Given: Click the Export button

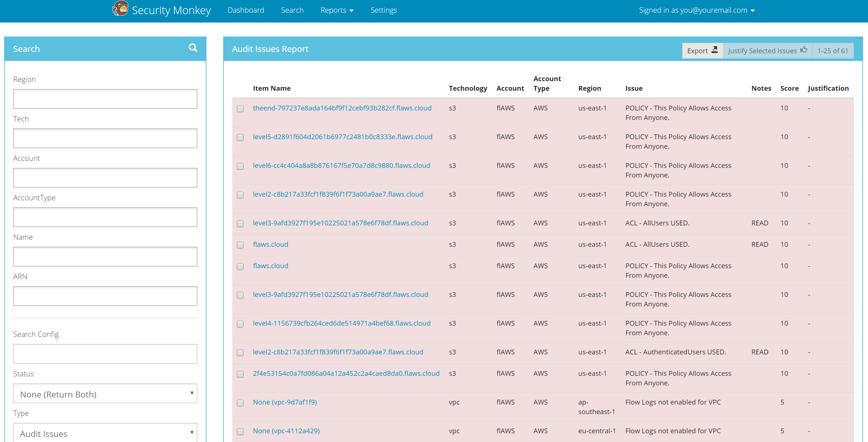Looking at the screenshot, I should pyautogui.click(x=702, y=50).
